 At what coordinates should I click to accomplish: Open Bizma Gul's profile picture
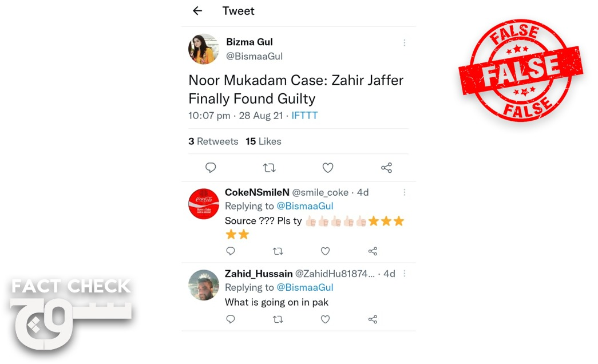click(x=204, y=49)
